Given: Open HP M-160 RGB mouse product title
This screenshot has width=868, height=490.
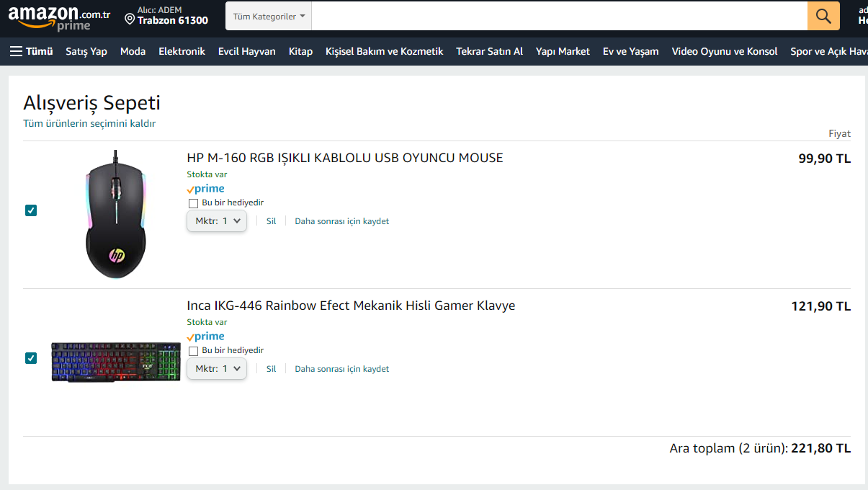Looking at the screenshot, I should pyautogui.click(x=345, y=158).
